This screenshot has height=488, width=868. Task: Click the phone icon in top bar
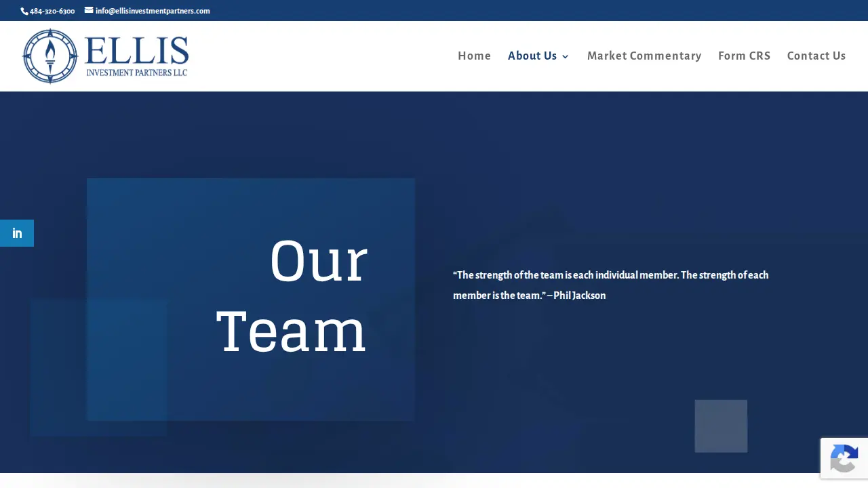click(x=24, y=11)
